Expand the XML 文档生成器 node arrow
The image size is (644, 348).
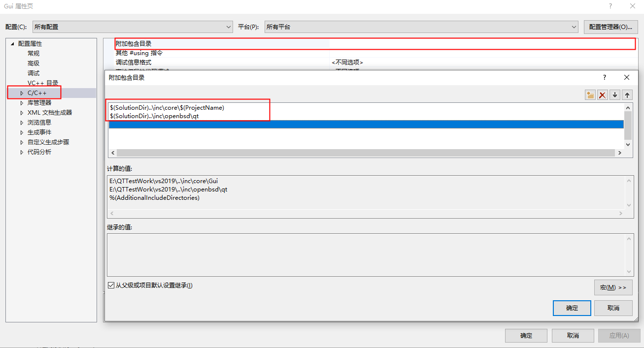(22, 113)
